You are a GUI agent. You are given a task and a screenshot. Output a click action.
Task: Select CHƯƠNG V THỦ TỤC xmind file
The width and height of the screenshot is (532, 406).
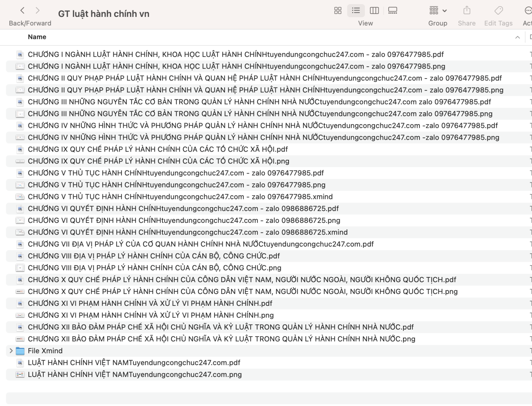tap(180, 197)
